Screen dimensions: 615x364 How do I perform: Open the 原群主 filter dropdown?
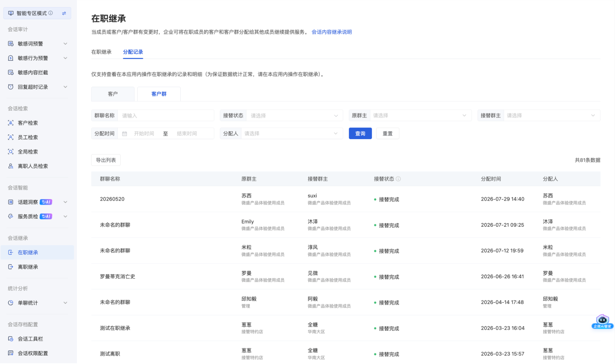[420, 116]
